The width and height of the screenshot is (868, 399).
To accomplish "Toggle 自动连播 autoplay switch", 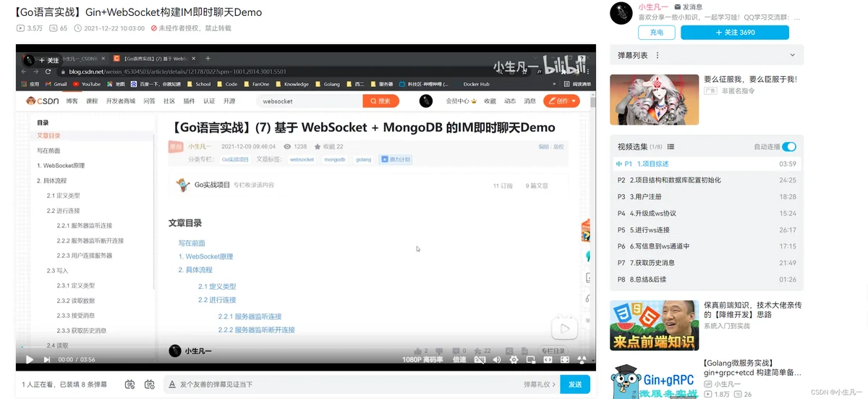I will [x=789, y=146].
